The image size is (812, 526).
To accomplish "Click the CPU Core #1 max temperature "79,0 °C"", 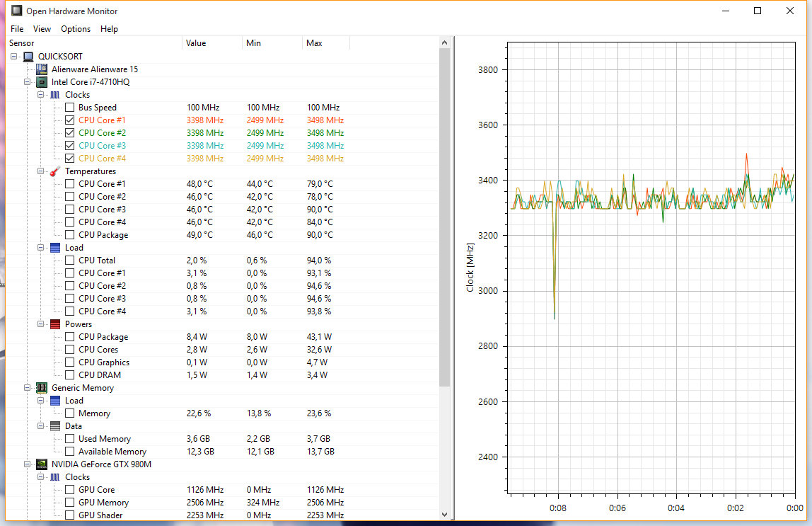I will pyautogui.click(x=320, y=184).
